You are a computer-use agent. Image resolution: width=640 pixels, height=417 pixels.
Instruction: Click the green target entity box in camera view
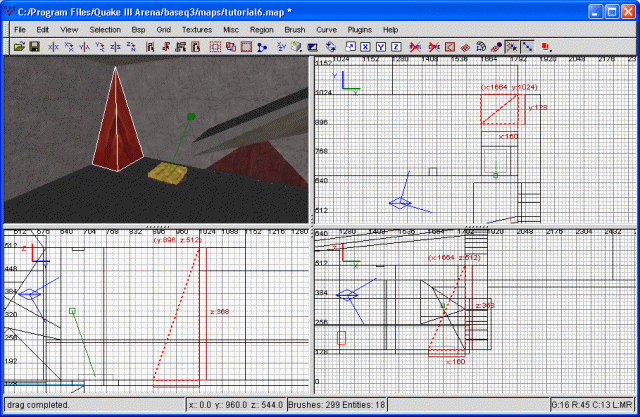pyautogui.click(x=191, y=117)
